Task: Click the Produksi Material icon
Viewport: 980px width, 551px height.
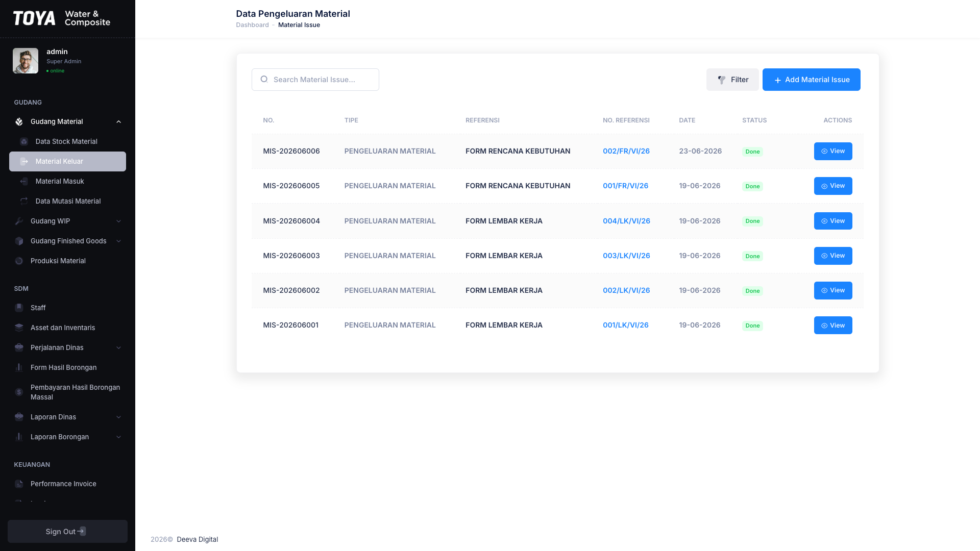Action: pyautogui.click(x=19, y=261)
